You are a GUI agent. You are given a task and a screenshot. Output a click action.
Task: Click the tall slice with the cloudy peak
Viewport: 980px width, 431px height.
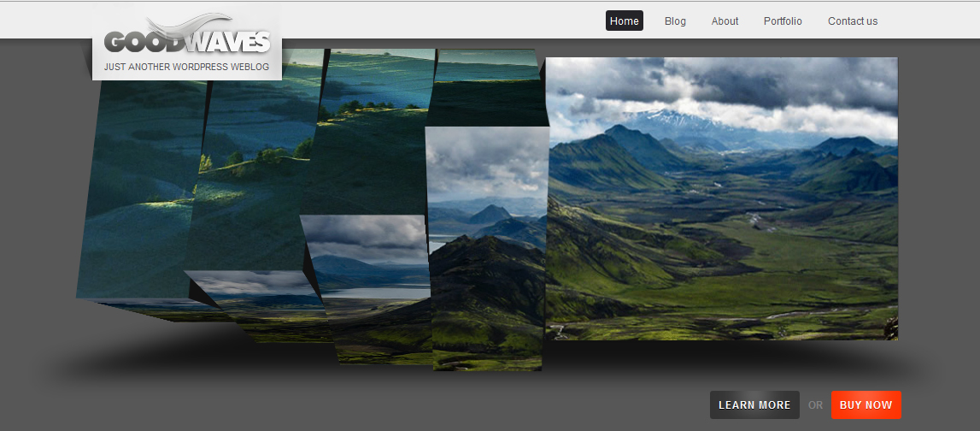tap(487, 248)
